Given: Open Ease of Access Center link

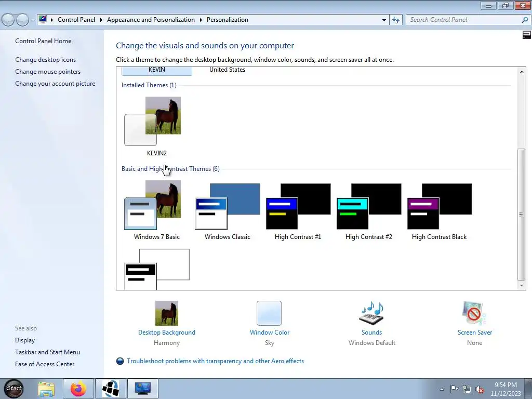Looking at the screenshot, I should pyautogui.click(x=45, y=364).
